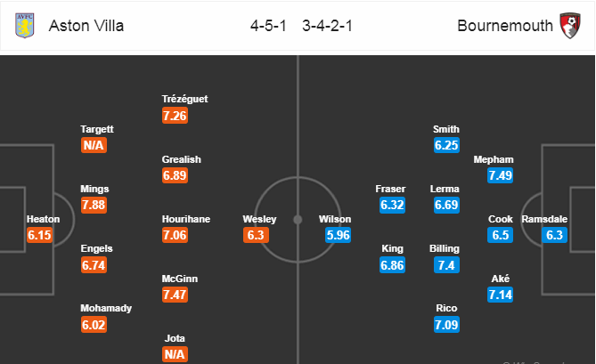Select Mepham's 7.49 rating badge
This screenshot has height=364, width=596.
coord(501,176)
